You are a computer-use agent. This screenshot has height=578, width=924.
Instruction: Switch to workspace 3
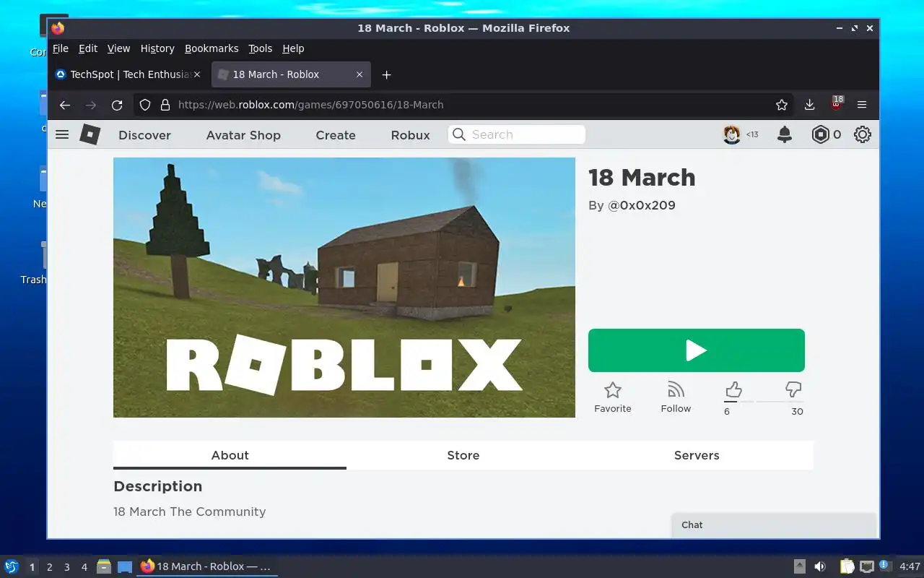pos(66,567)
